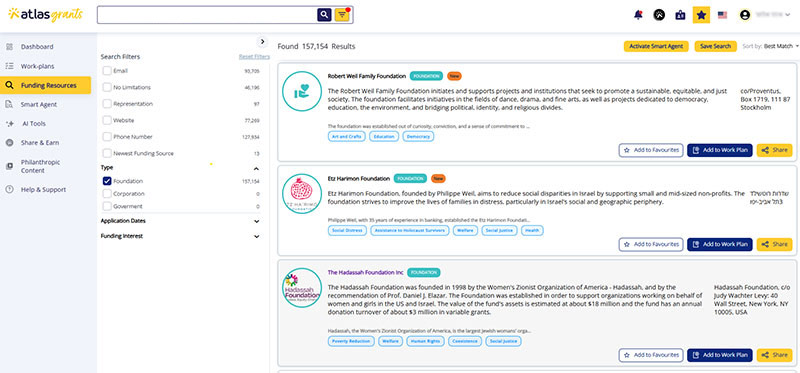800x373 pixels.
Task: Open the Sort by Best Match dropdown
Action: pyautogui.click(x=770, y=46)
